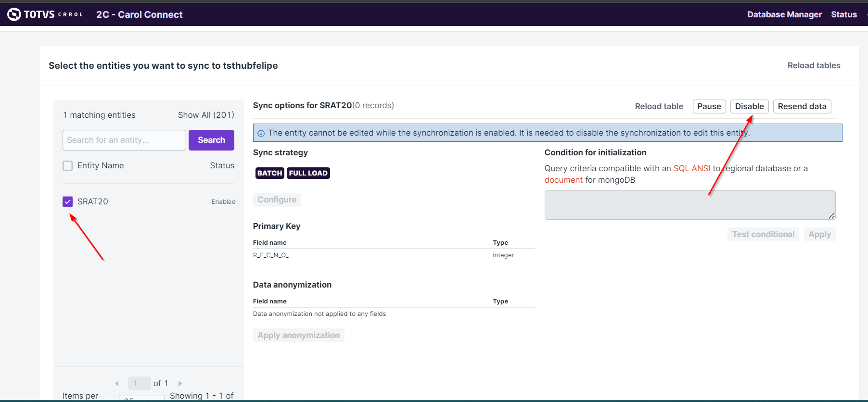Image resolution: width=868 pixels, height=402 pixels.
Task: Click the purple Search button
Action: pos(211,140)
